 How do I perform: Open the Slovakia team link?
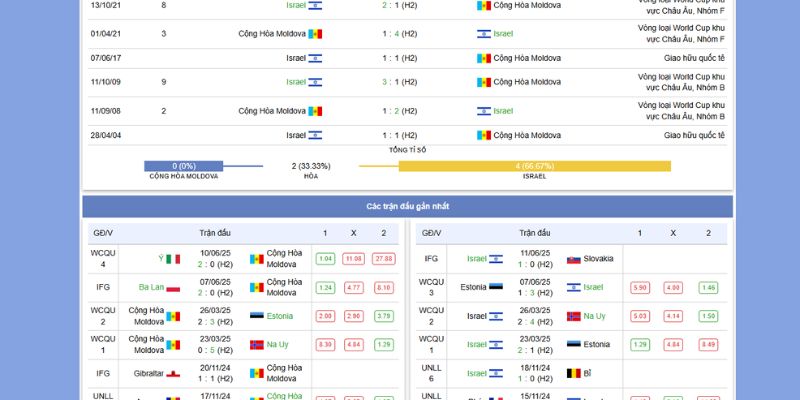pos(598,259)
